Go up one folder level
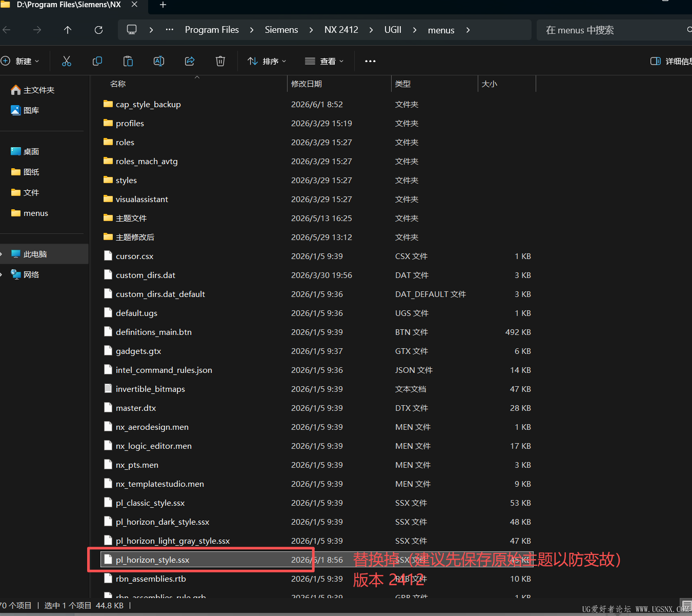This screenshot has height=616, width=692. coord(68,30)
